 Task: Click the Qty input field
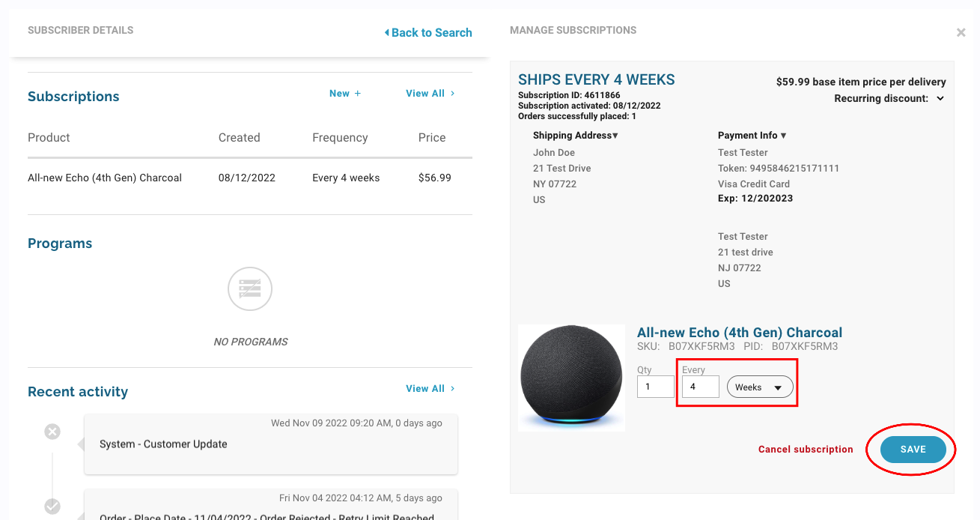pyautogui.click(x=655, y=387)
